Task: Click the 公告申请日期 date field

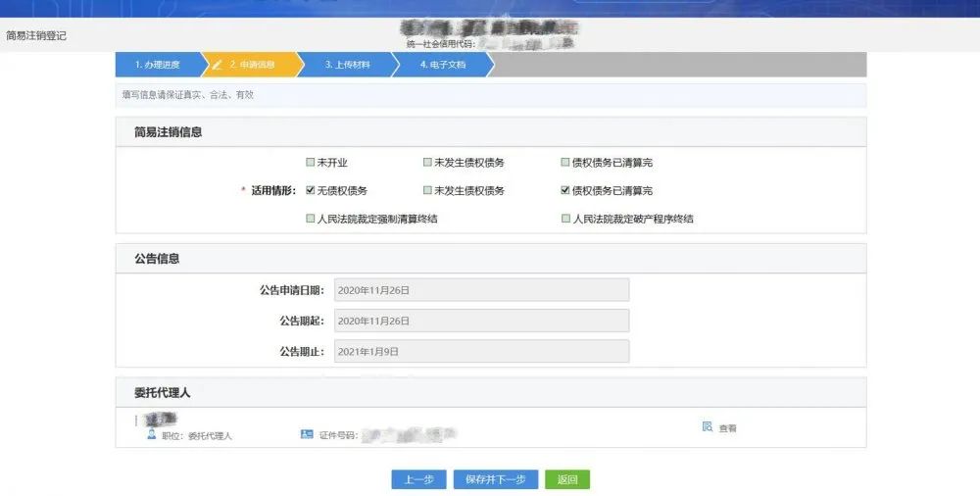Action: (x=481, y=290)
